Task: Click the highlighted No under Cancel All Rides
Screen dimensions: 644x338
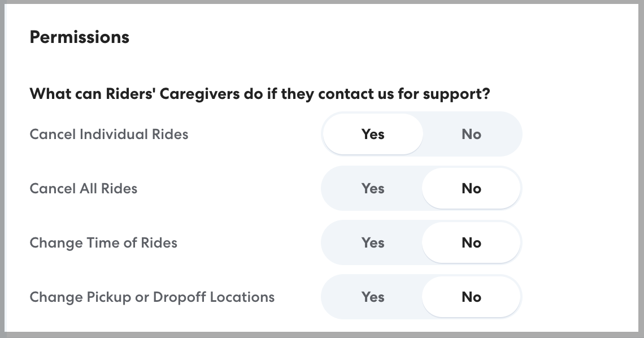Action: coord(471,188)
